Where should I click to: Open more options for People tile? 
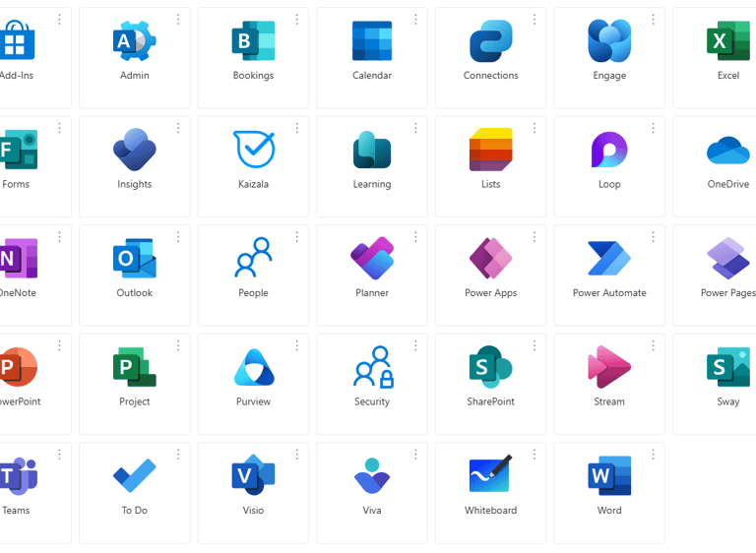point(297,237)
